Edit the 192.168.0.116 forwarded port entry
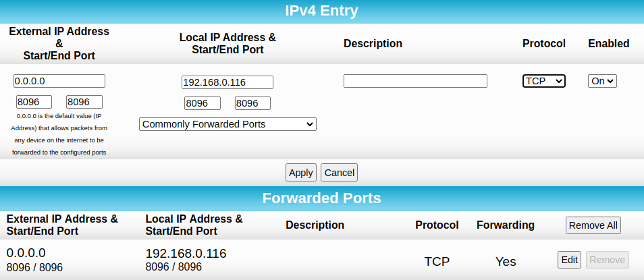644x280 pixels. point(570,260)
